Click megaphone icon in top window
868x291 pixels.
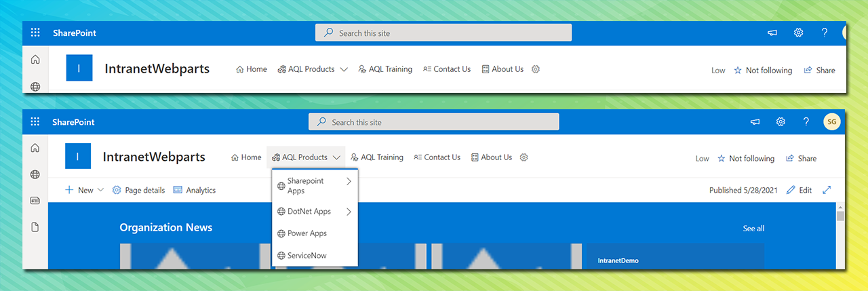(x=772, y=33)
